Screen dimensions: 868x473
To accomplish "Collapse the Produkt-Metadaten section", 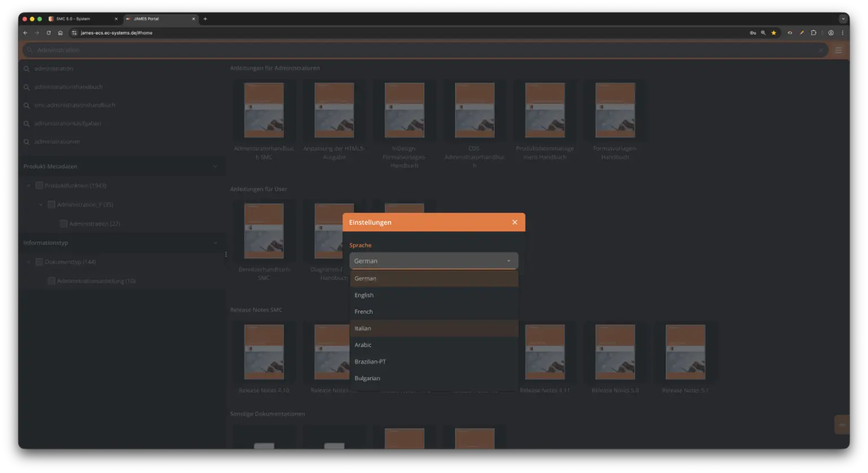I will 215,166.
